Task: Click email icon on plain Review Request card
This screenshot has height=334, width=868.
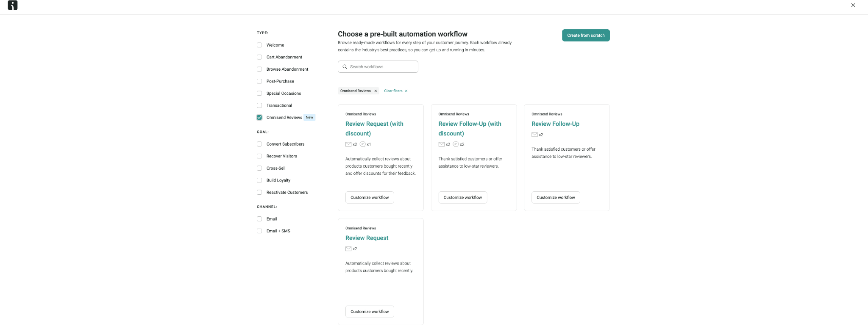Action: point(348,249)
